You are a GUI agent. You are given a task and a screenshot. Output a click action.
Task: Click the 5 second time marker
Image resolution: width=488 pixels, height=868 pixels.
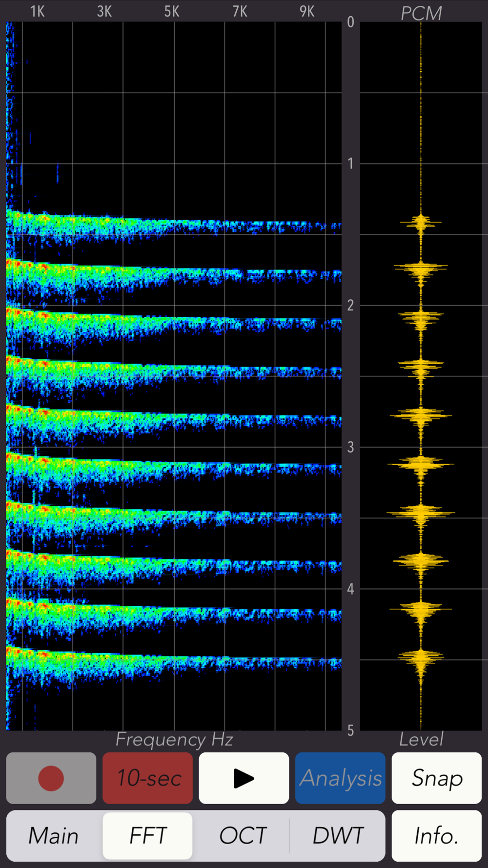350,730
